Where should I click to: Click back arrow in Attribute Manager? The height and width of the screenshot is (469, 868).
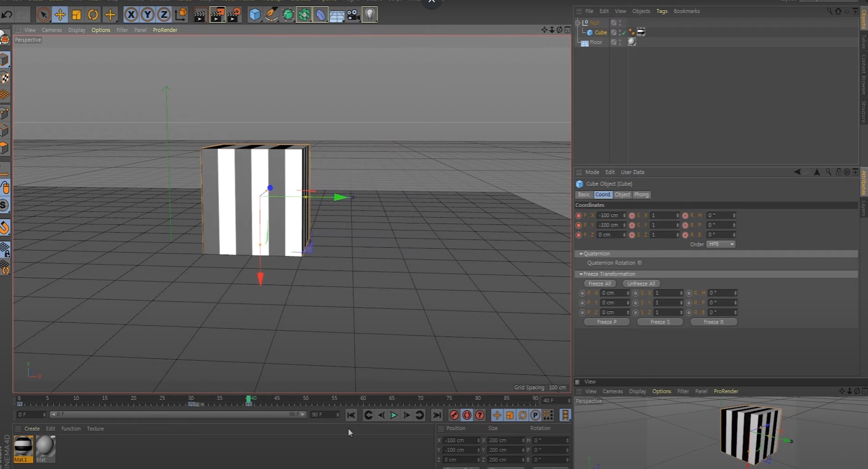coord(797,172)
